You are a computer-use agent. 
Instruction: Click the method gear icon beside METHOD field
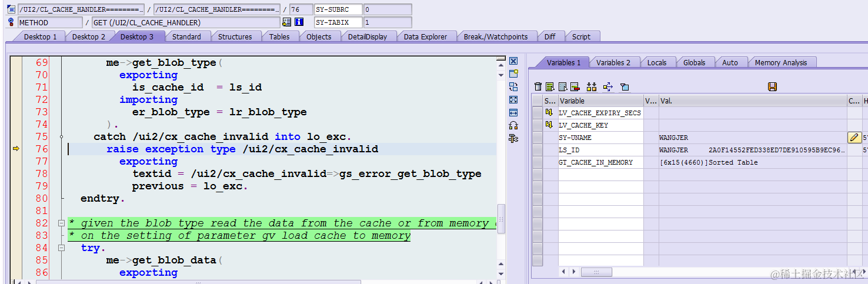click(x=11, y=22)
